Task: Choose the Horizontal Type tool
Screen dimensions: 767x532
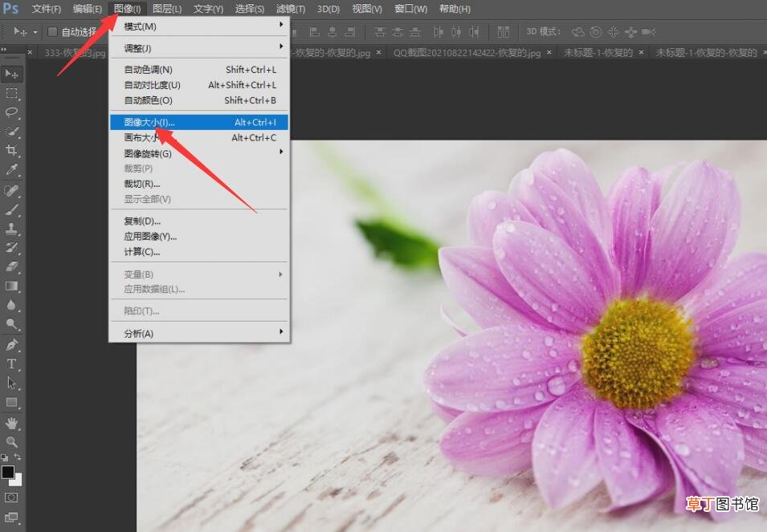Action: 12,364
